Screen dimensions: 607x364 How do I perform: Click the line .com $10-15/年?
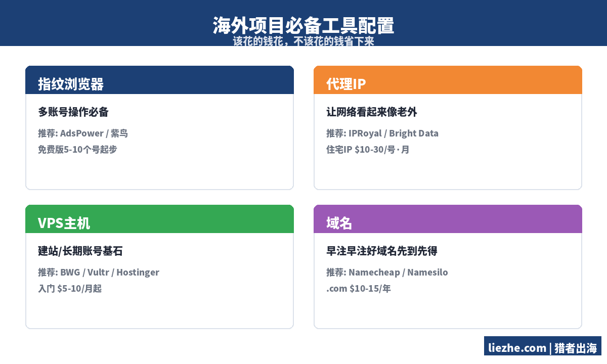[359, 289]
